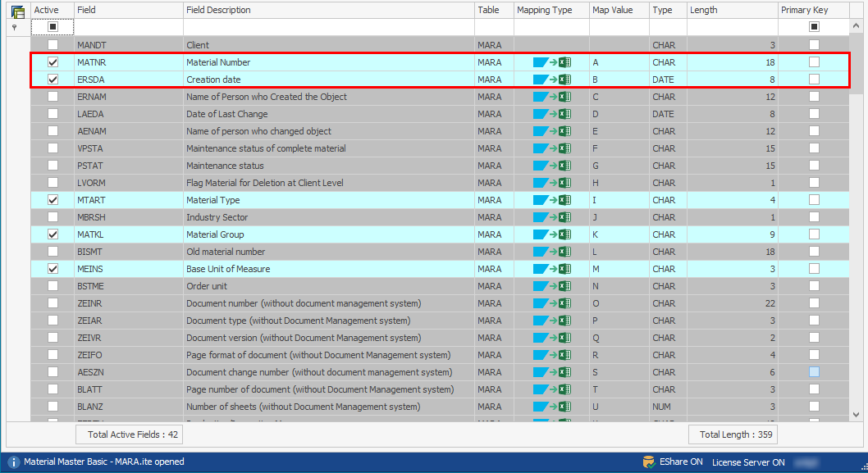Screen dimensions: 868x473
Task: Click the mapping type icon for MATNR row
Action: pyautogui.click(x=551, y=62)
